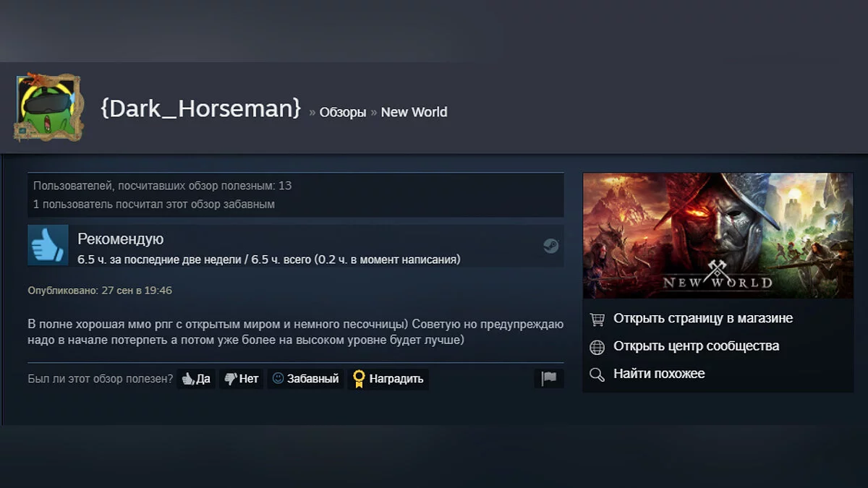868x488 pixels.
Task: Open Открыть центр сообщества link
Action: [696, 346]
